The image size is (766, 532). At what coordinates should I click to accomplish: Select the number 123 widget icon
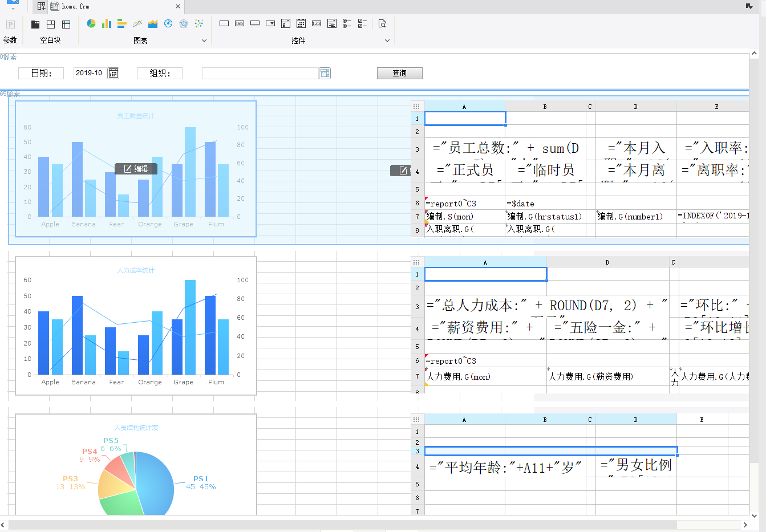pos(317,23)
